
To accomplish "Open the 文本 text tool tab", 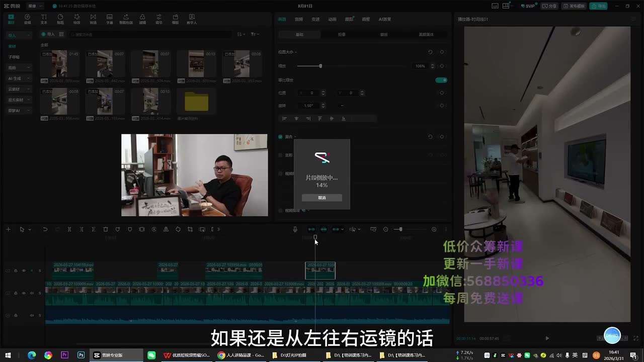I will (x=44, y=19).
